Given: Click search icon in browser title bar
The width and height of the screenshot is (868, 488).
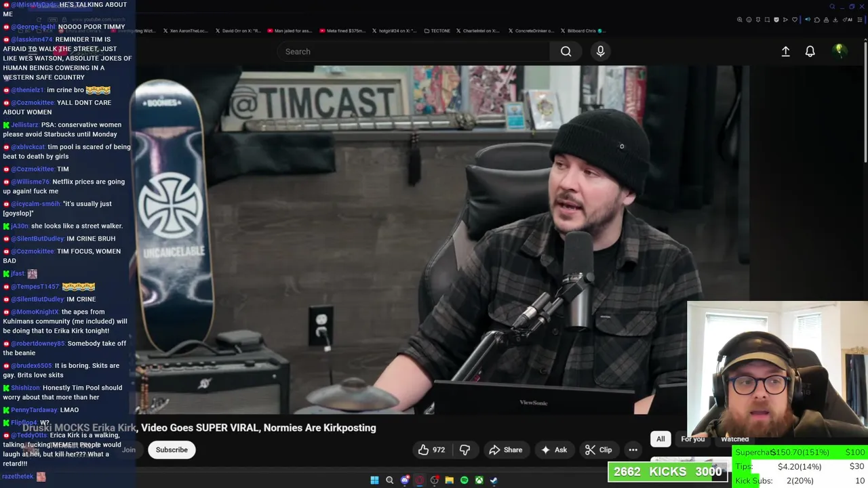Looking at the screenshot, I should tap(832, 7).
